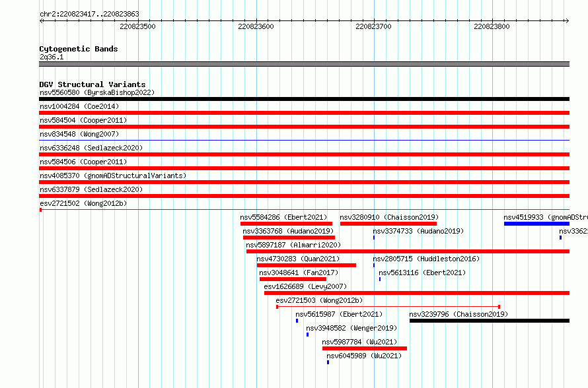Open variant nsv1004284 (Coe2014)
This screenshot has width=588, height=388.
[79, 106]
